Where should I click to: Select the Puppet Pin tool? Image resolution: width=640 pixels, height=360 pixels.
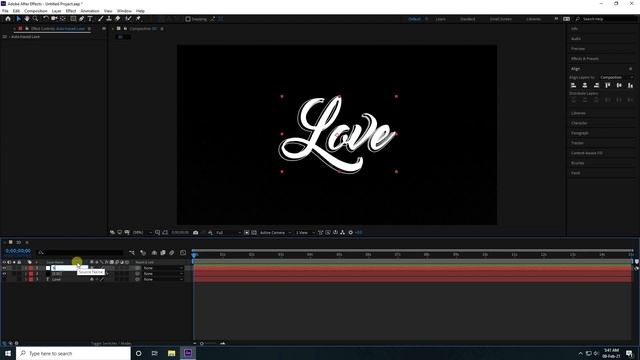tap(138, 19)
